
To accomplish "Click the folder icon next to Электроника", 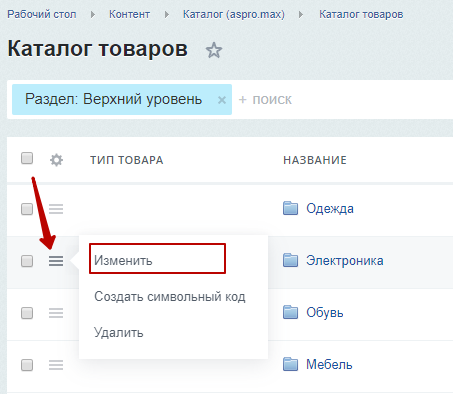I will (x=290, y=260).
